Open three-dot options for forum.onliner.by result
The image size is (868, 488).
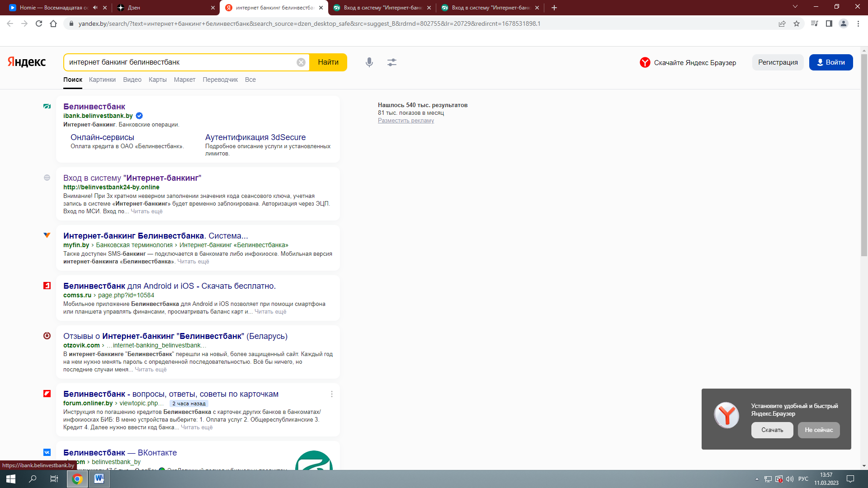pos(332,394)
